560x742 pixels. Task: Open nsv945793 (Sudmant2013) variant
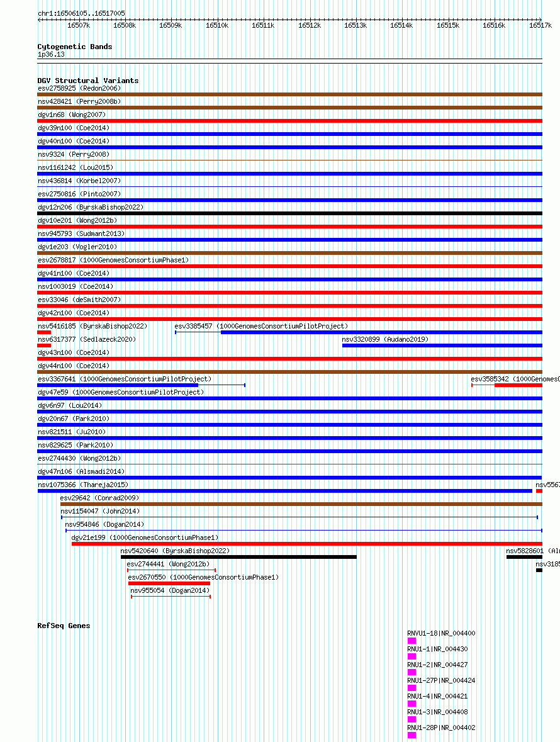(81, 234)
